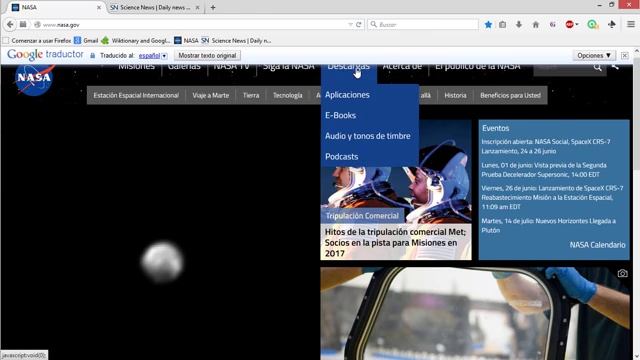Click the camera icon on the window photo
Image resolution: width=640 pixels, height=360 pixels.
click(622, 273)
